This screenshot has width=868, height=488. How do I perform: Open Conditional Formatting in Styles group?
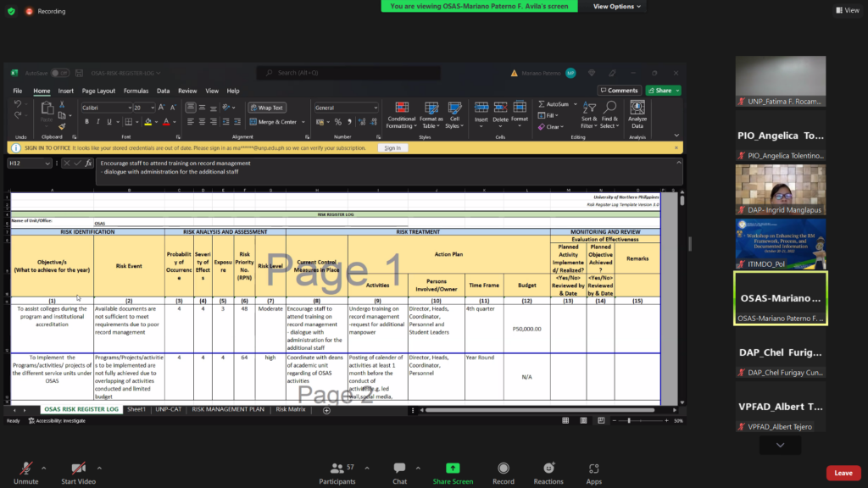pos(401,115)
